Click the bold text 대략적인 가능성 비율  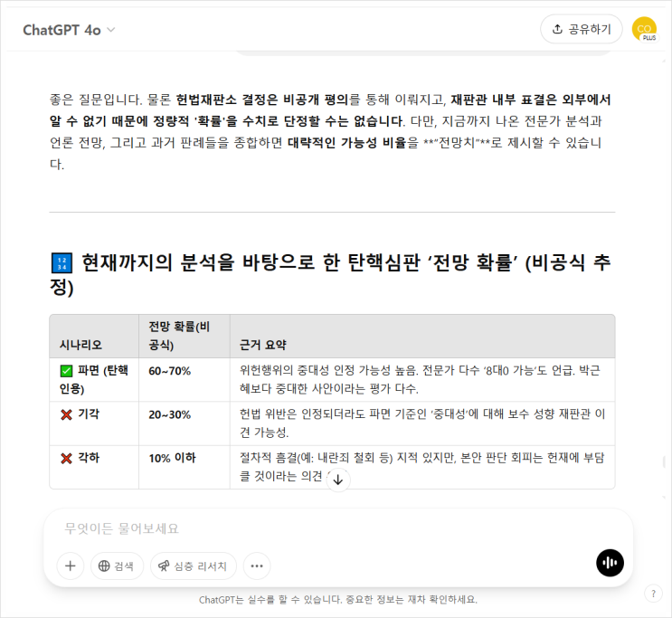pos(346,142)
